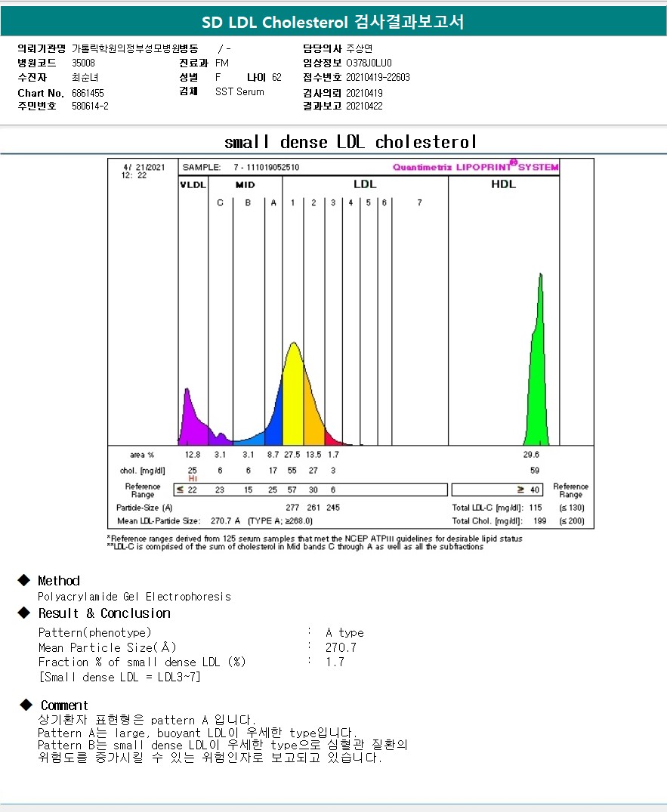667x812 pixels.
Task: Click department value 'FM'
Action: click(221, 63)
